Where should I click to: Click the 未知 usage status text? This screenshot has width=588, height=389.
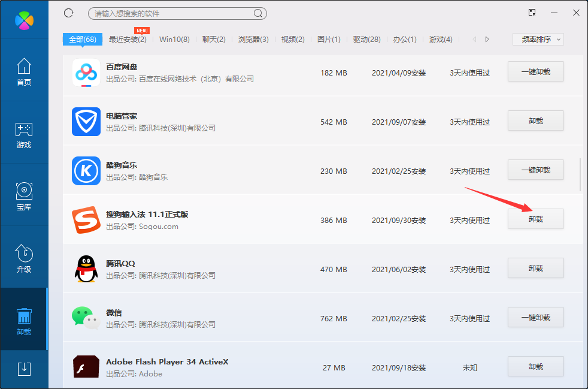click(x=470, y=368)
